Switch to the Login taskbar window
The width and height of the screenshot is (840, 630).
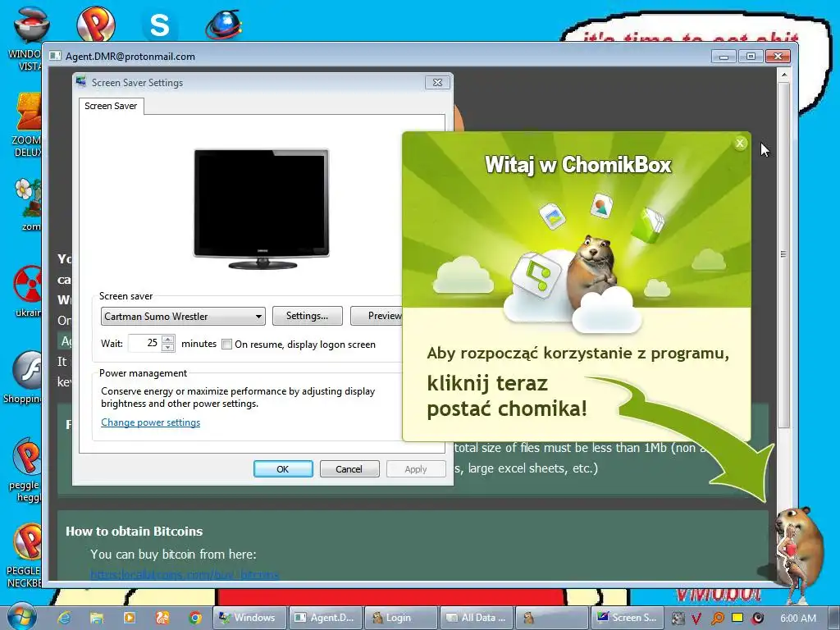click(400, 618)
